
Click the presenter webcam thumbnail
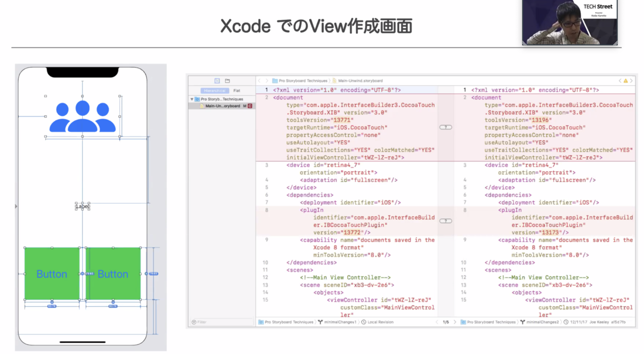pos(570,23)
